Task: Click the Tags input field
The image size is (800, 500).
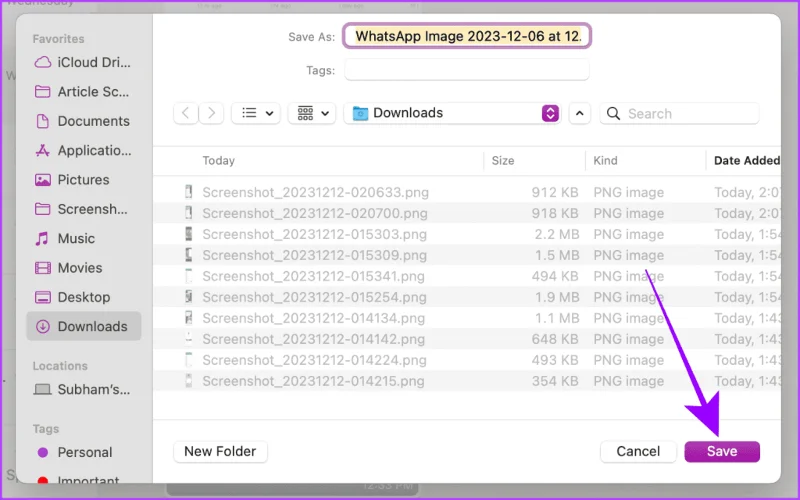Action: [x=467, y=70]
